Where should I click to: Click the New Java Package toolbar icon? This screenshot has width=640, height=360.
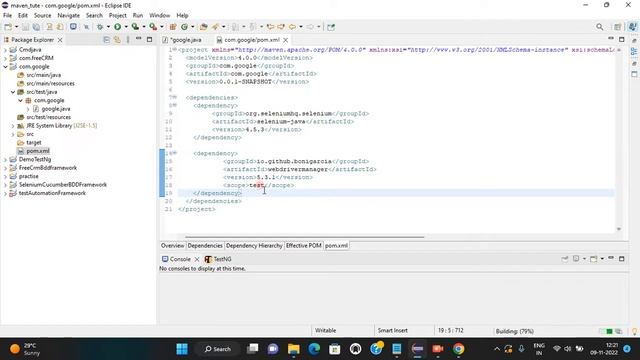coord(173,27)
